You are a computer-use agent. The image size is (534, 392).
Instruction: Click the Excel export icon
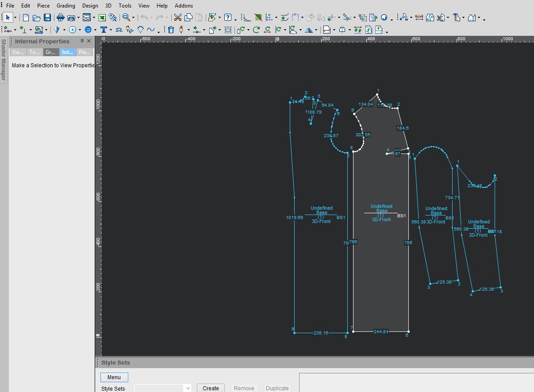[102, 18]
